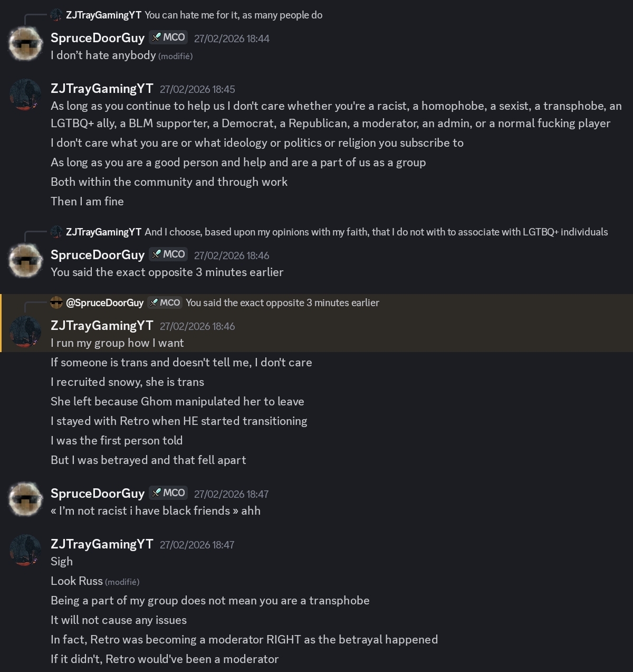The image size is (633, 672).
Task: Click the small avatar before 'You can hate me' preview
Action: tap(56, 15)
